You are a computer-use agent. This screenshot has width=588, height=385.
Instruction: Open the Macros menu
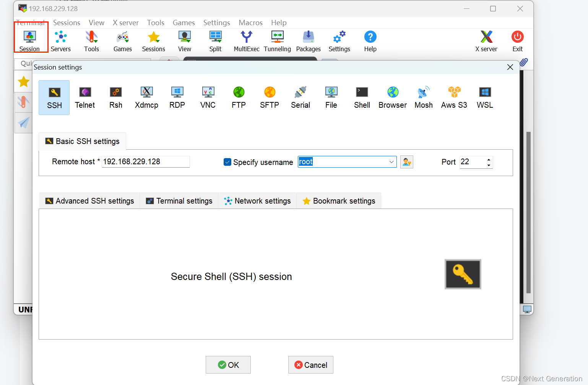click(250, 23)
